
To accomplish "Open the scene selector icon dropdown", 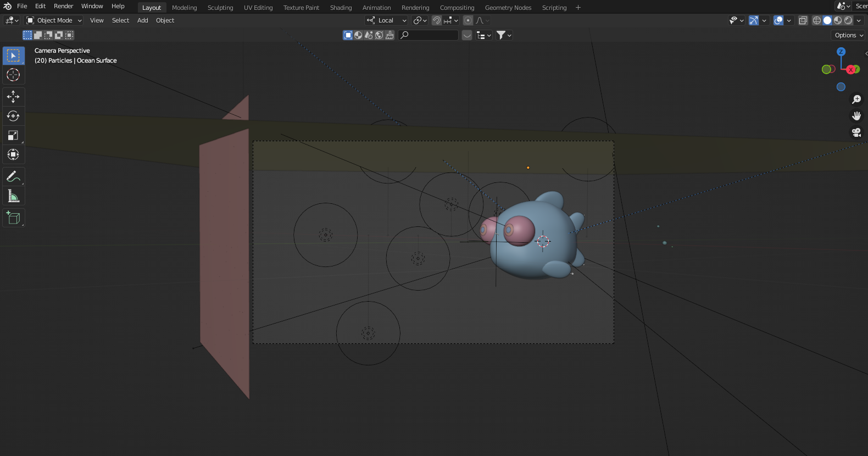I will point(843,6).
